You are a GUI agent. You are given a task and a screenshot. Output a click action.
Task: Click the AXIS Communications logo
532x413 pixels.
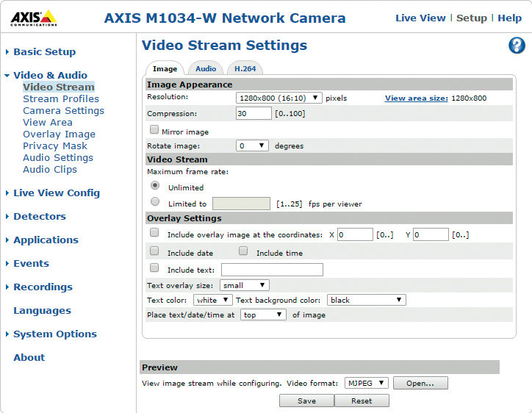coord(33,18)
